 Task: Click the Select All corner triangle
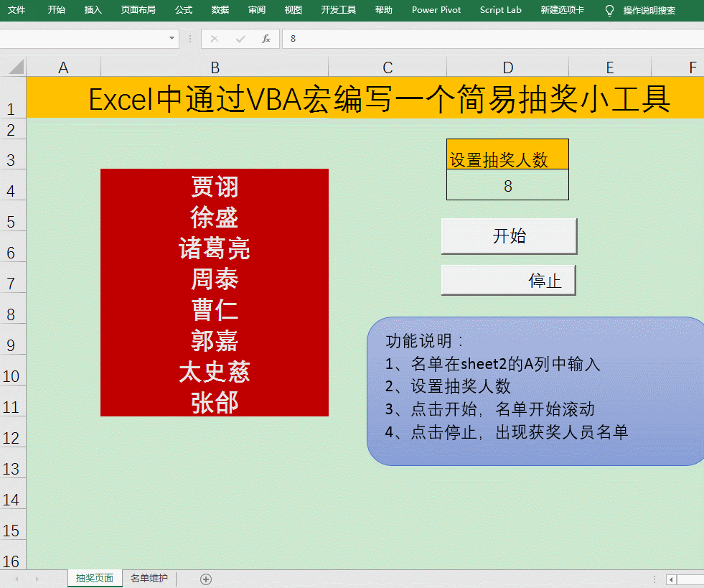coord(16,67)
